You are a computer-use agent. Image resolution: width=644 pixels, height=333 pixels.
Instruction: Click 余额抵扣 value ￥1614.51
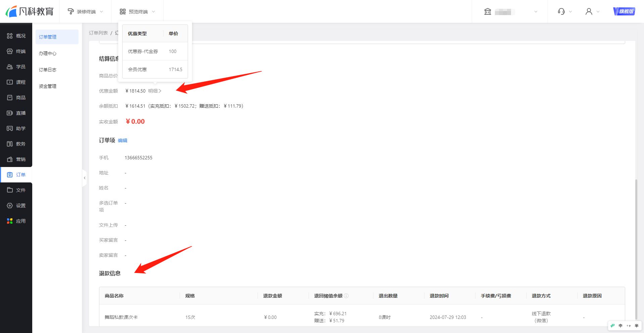point(135,106)
